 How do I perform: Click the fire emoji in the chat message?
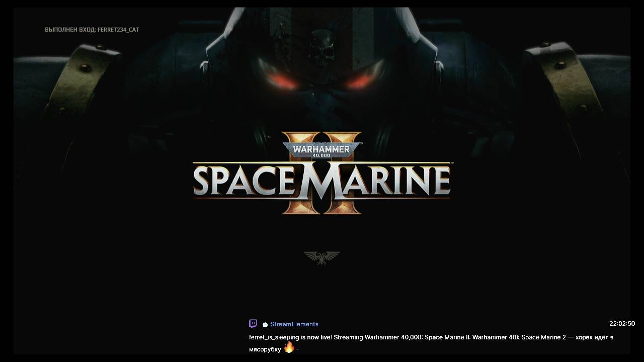(289, 347)
